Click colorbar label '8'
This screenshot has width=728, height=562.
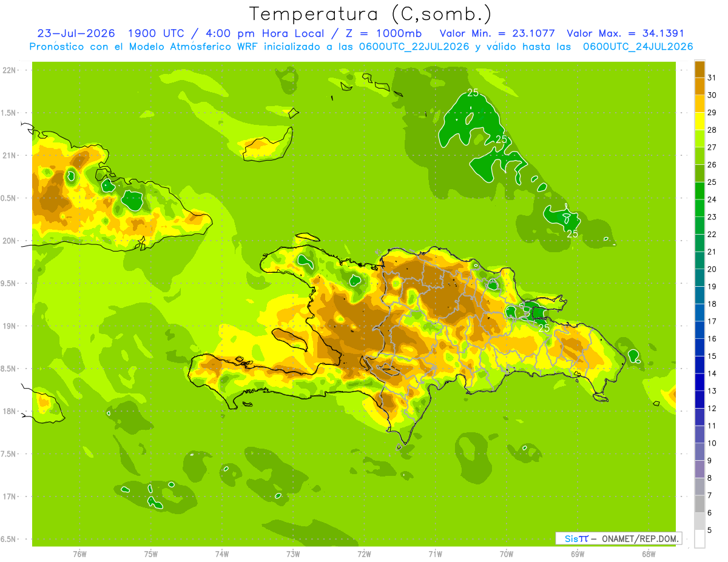tap(710, 478)
